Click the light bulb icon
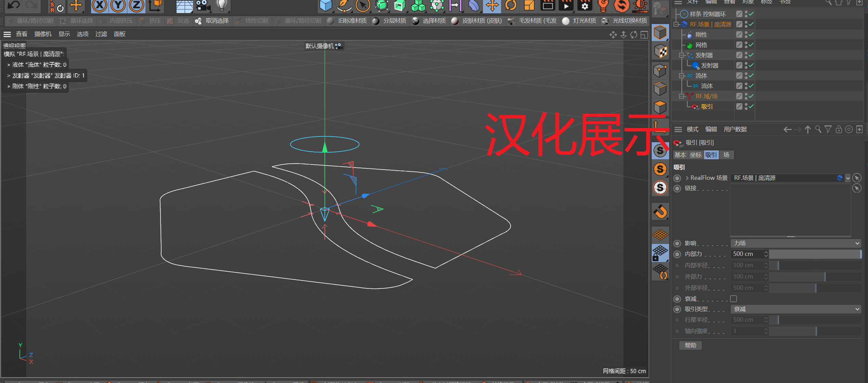The image size is (868, 383). (x=222, y=5)
